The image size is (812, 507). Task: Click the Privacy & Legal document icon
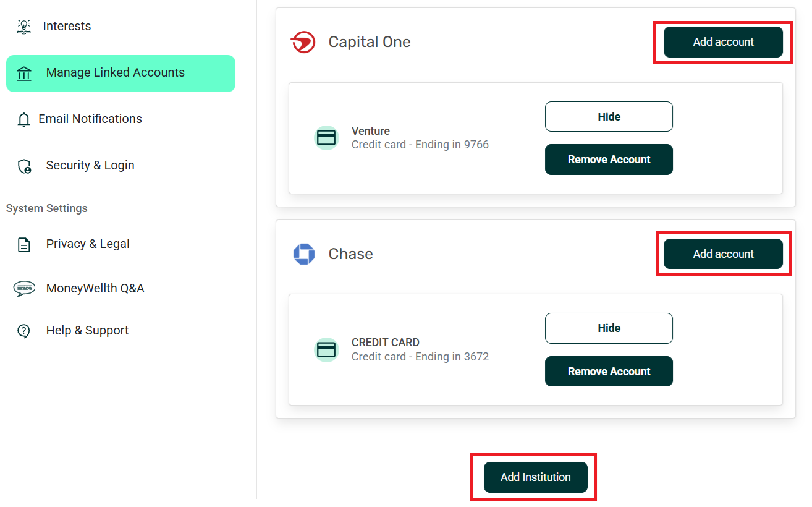pyautogui.click(x=24, y=244)
